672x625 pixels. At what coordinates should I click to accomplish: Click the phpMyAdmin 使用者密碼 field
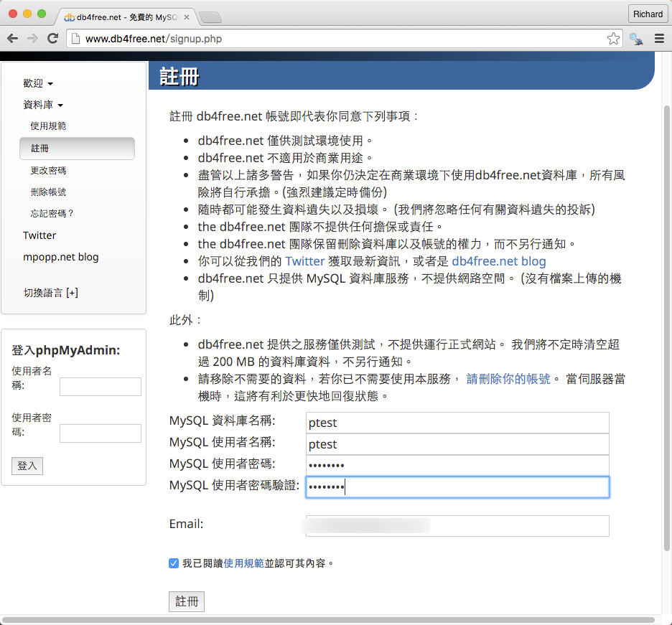pyautogui.click(x=101, y=433)
